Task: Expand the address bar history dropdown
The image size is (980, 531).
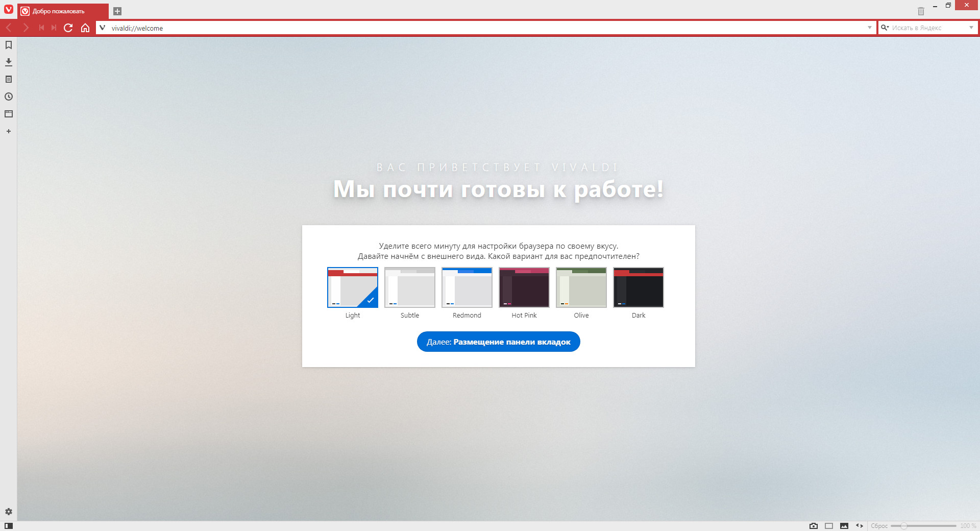Action: 870,28
